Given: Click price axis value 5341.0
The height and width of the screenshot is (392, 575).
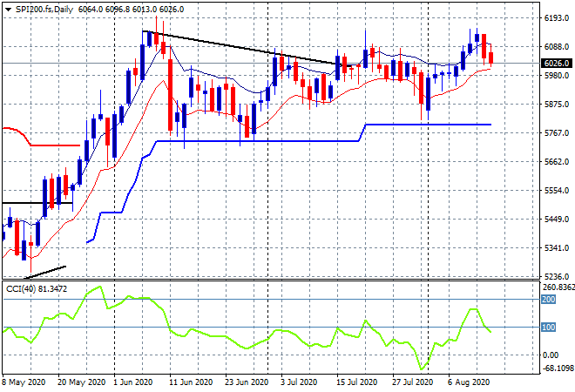Looking at the screenshot, I should tap(557, 248).
